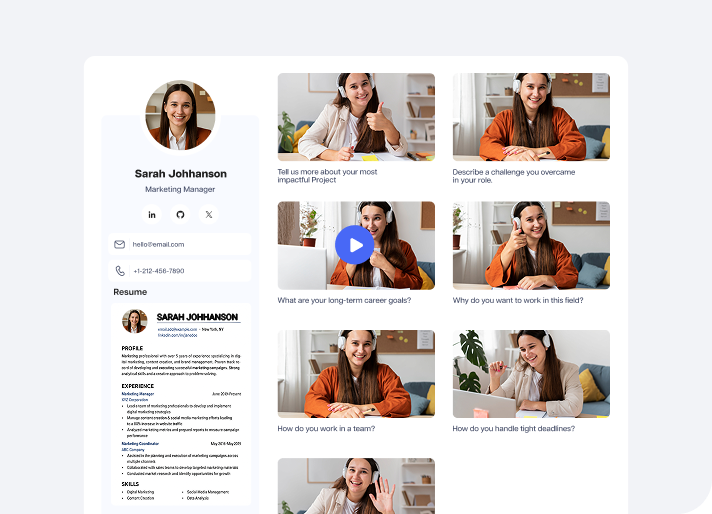
Task: Open the GitHub profile icon
Action: (180, 214)
